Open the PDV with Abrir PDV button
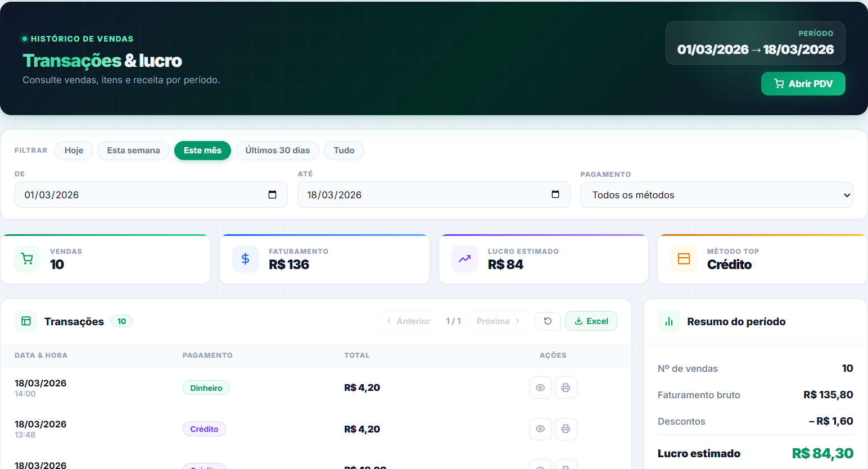The image size is (868, 469). coord(803,84)
